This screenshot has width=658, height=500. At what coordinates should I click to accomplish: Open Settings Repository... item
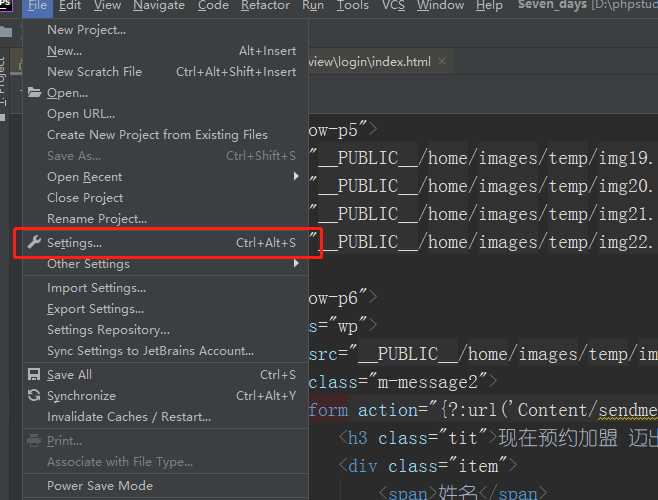click(166, 330)
